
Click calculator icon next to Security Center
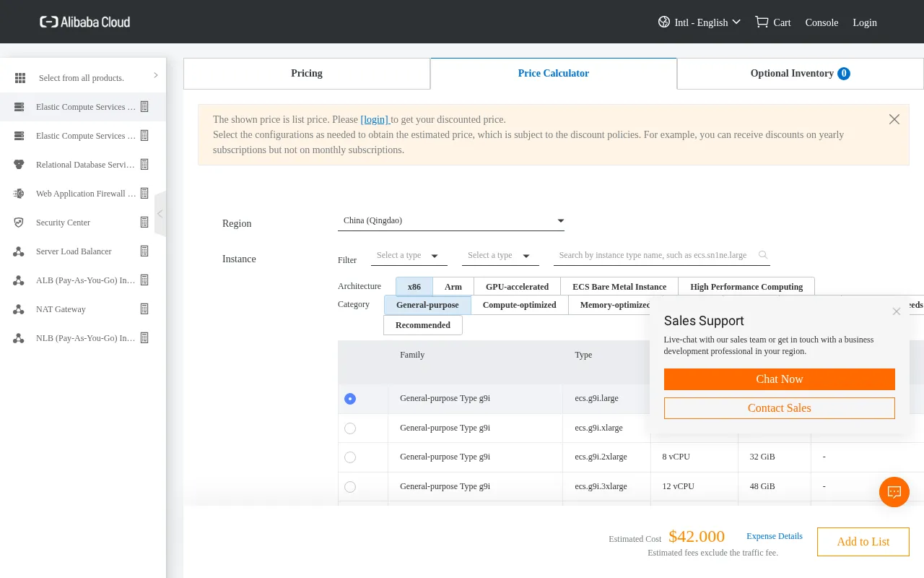pyautogui.click(x=144, y=222)
